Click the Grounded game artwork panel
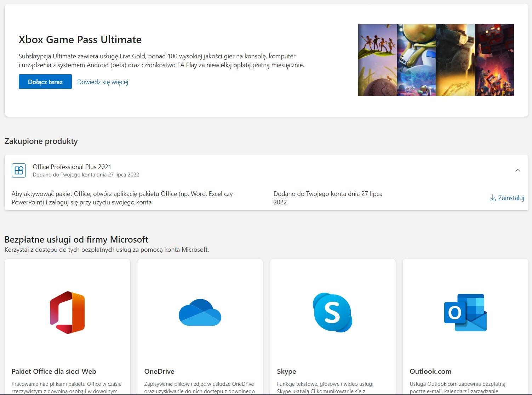This screenshot has height=395, width=532. tap(378, 60)
